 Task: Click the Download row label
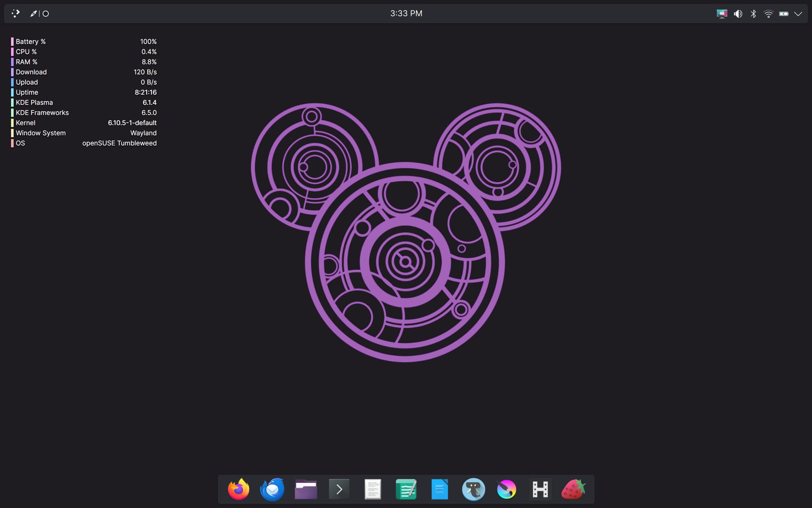point(31,72)
